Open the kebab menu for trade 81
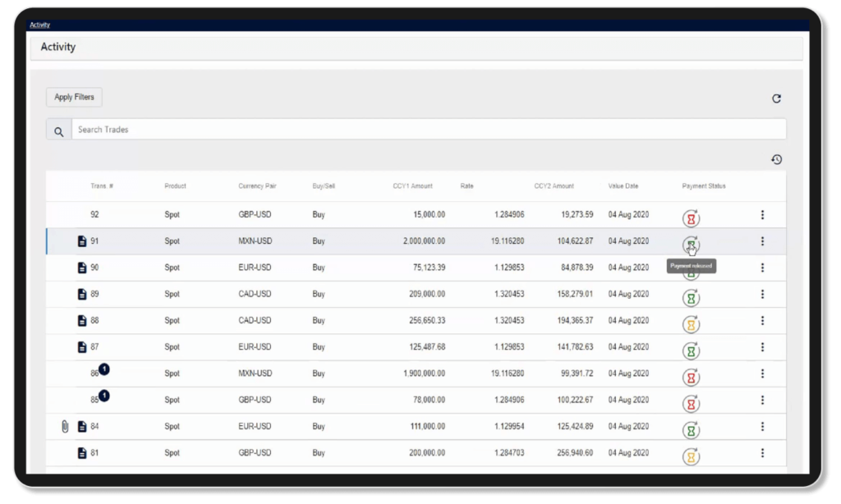 763,452
